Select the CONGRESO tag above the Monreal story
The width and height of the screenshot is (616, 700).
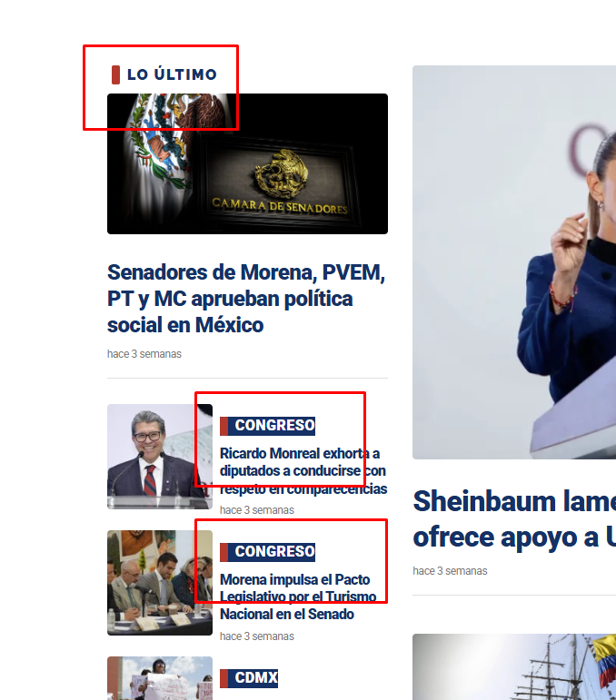click(268, 426)
